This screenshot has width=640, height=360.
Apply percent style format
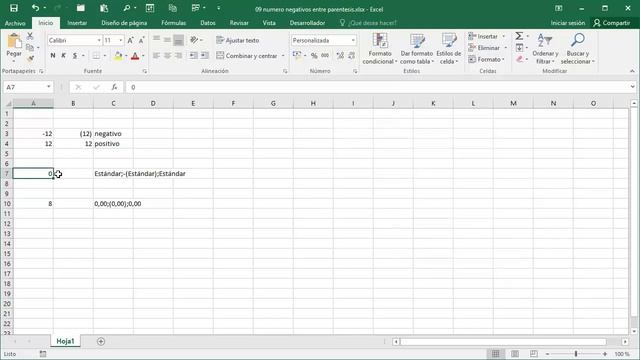314,56
